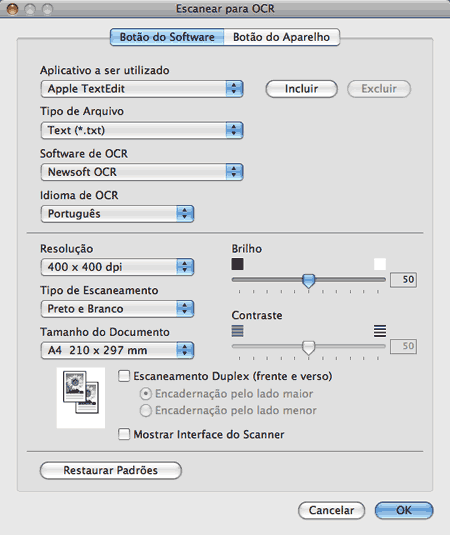
Task: Expand the Tipo de Arquivo dropdown
Action: (142, 130)
